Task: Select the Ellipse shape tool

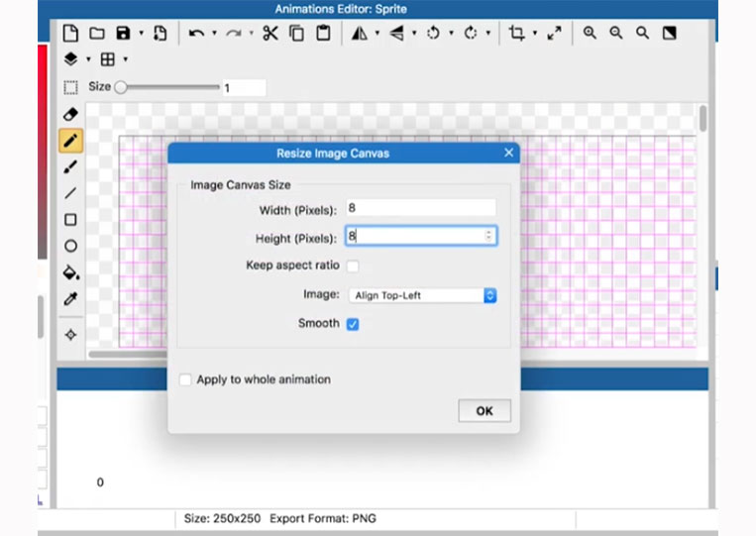Action: (x=71, y=247)
